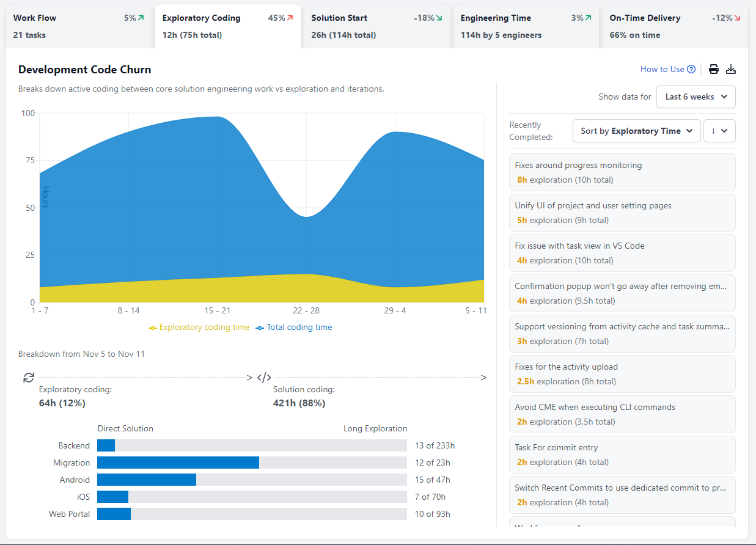Click the Backend row label
756x545 pixels.
74,445
